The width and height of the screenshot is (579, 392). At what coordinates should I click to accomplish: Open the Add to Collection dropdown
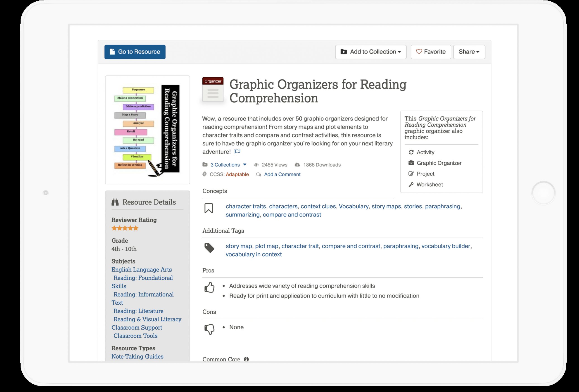click(x=370, y=52)
